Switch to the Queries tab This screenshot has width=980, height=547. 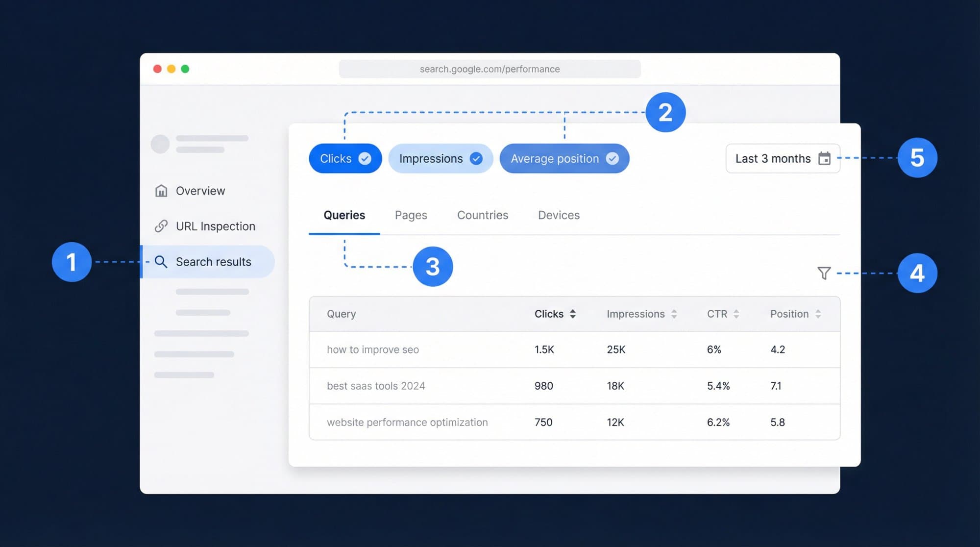coord(344,215)
